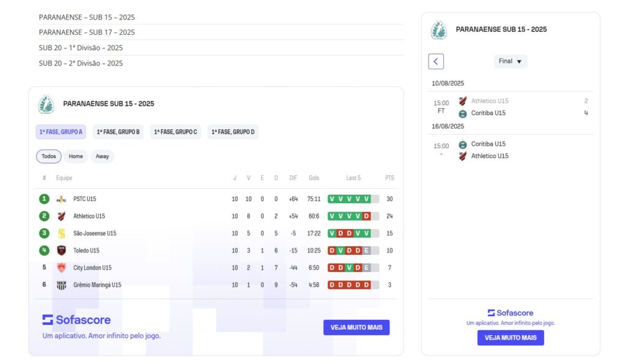Screen dimensions: 628x364
Task: Open Athletico U15 team name in standings
Action: click(x=89, y=216)
